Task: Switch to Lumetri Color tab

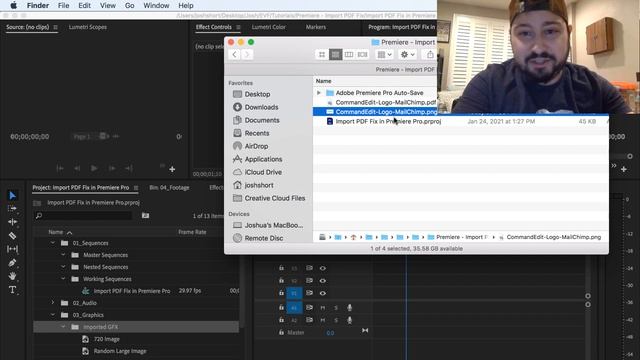Action: click(269, 27)
